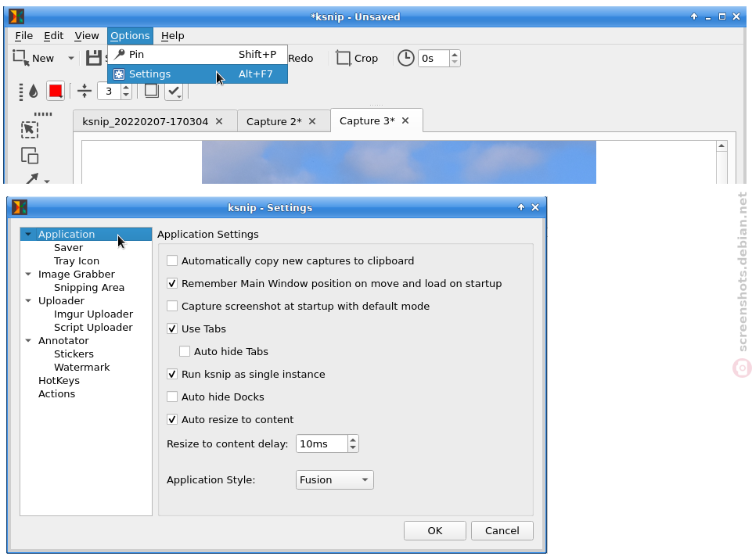Screen dimensions: 752x560
Task: Choose Settings from the Options menu
Action: pos(198,74)
